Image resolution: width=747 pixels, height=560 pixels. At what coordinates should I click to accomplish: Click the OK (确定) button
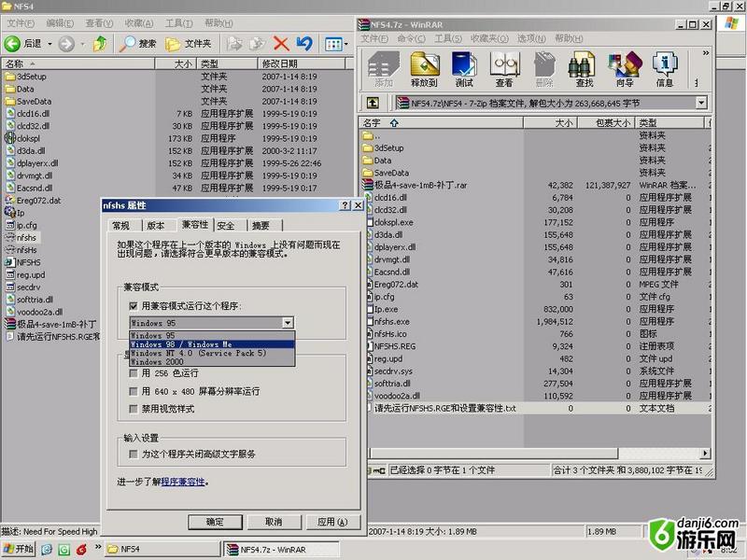click(215, 522)
